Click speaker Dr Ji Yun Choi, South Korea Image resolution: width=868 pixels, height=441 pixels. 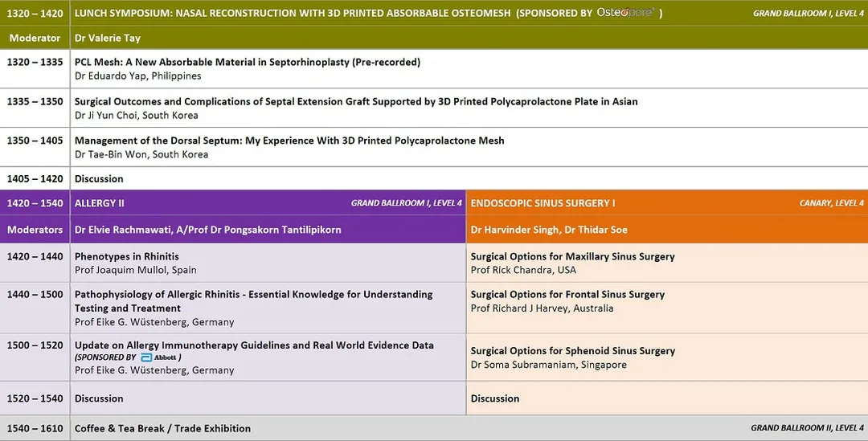tap(136, 115)
